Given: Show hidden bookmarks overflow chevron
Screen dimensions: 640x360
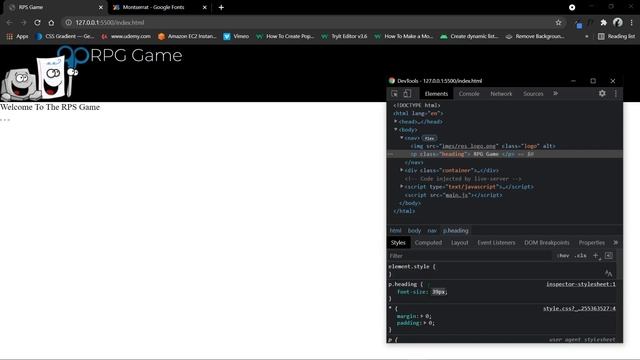Looking at the screenshot, I should [x=587, y=36].
